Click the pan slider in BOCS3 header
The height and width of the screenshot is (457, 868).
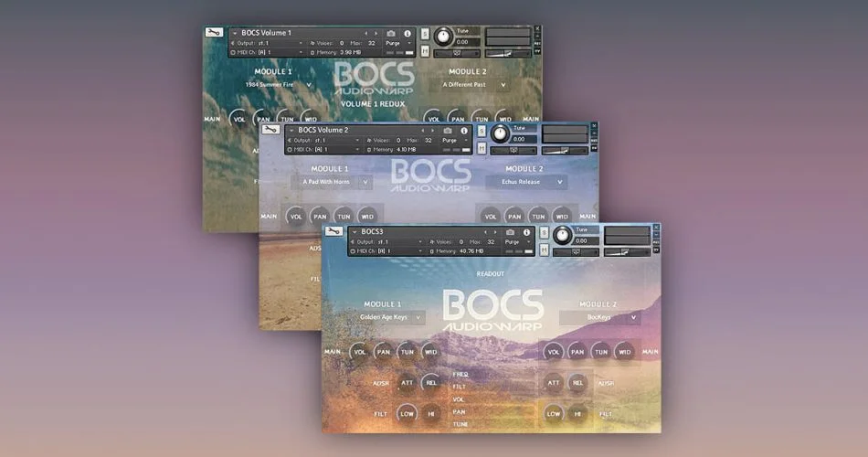[x=576, y=252]
